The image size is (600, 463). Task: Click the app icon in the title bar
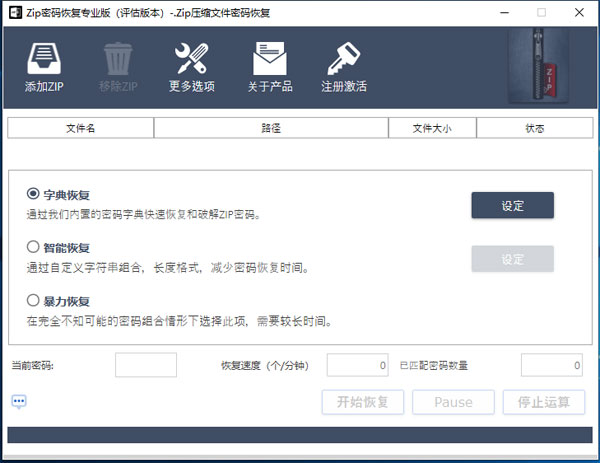15,13
